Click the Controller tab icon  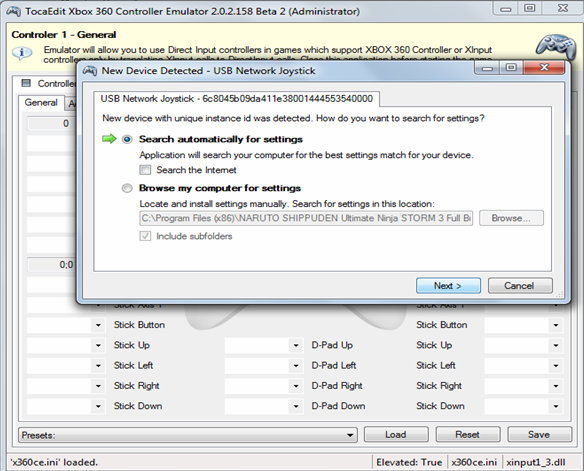coord(26,83)
